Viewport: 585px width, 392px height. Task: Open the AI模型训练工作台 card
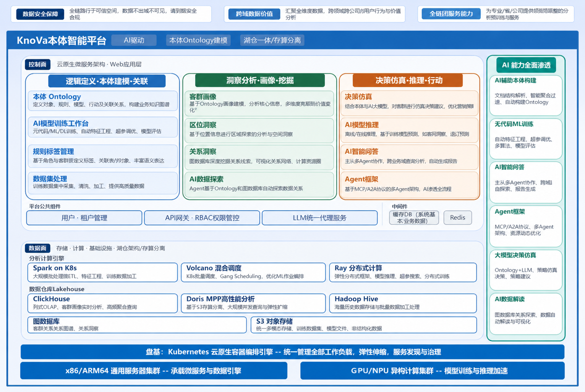pyautogui.click(x=103, y=127)
